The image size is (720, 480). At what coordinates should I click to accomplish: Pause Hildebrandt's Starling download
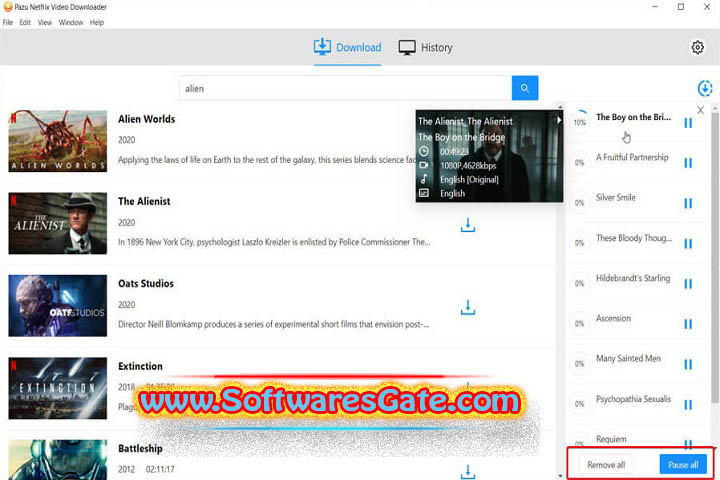[x=687, y=284]
